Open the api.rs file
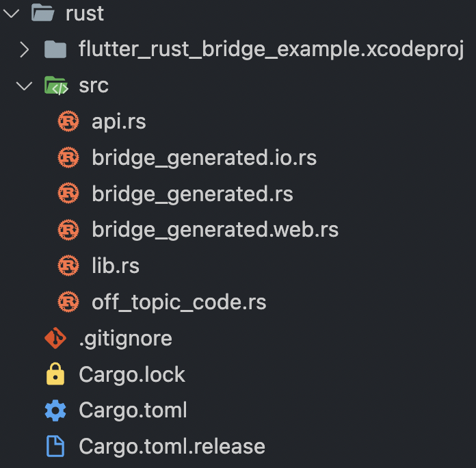476x468 pixels. point(119,122)
